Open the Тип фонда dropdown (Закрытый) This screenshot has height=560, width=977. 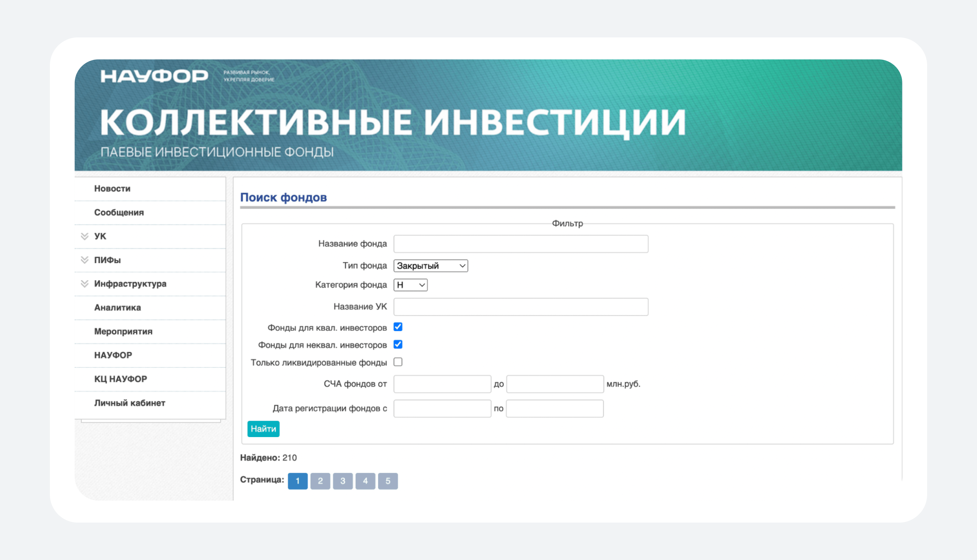[x=431, y=266]
